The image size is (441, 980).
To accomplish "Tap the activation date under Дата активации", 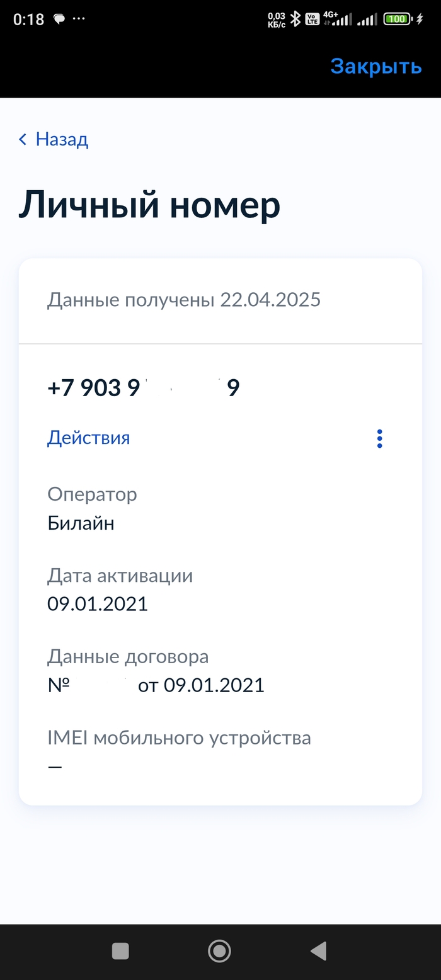I will pos(98,604).
